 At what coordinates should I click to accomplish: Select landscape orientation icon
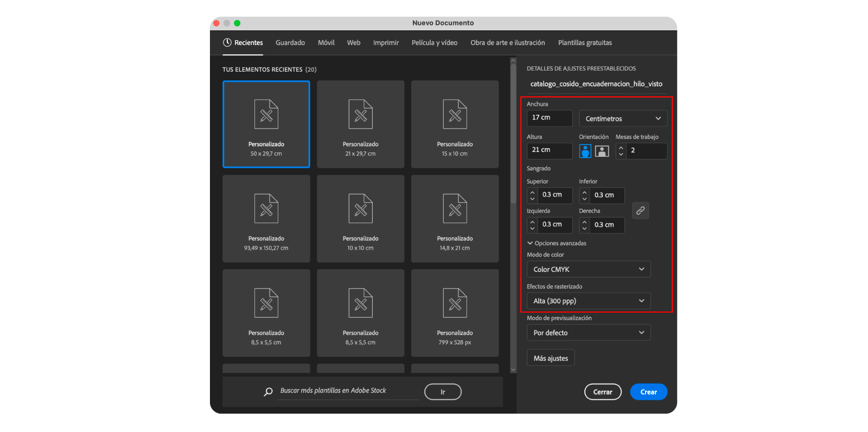(x=602, y=151)
